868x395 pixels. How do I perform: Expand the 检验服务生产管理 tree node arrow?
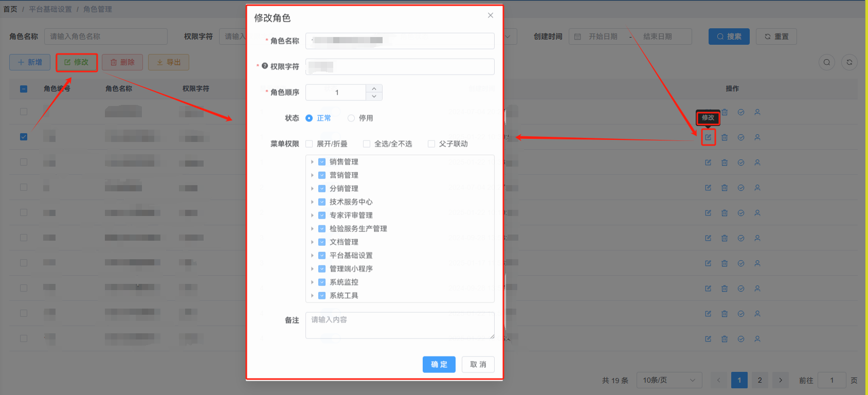[312, 229]
